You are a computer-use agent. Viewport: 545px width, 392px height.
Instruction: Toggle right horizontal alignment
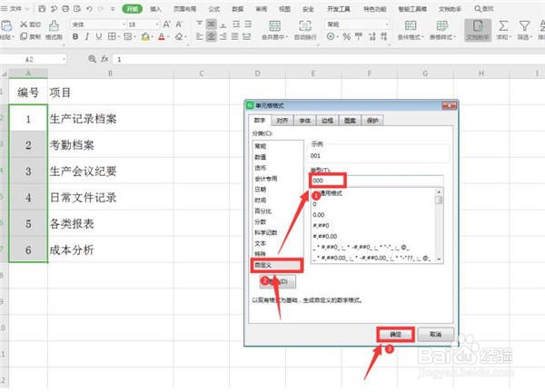click(x=223, y=36)
